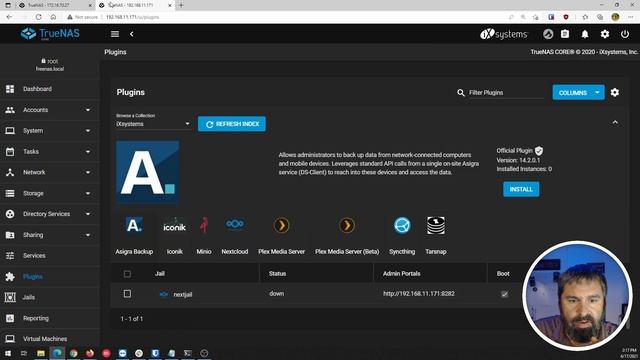Open File Explorer from the taskbar

click(40, 353)
